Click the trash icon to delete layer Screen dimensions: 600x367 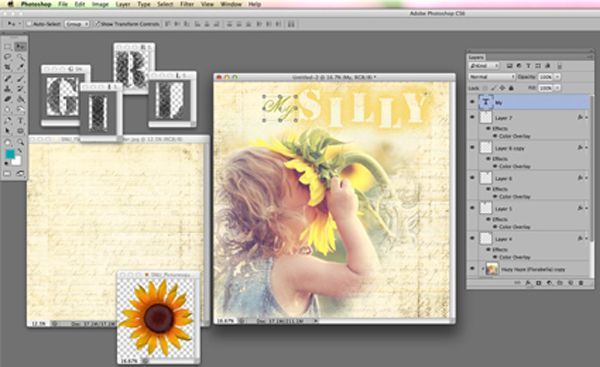click(581, 283)
